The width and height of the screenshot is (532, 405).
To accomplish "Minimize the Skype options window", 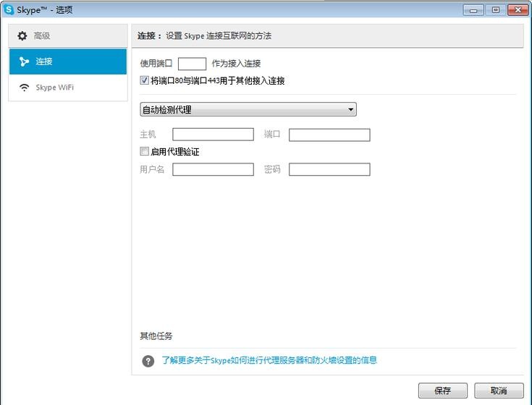I will pos(473,10).
